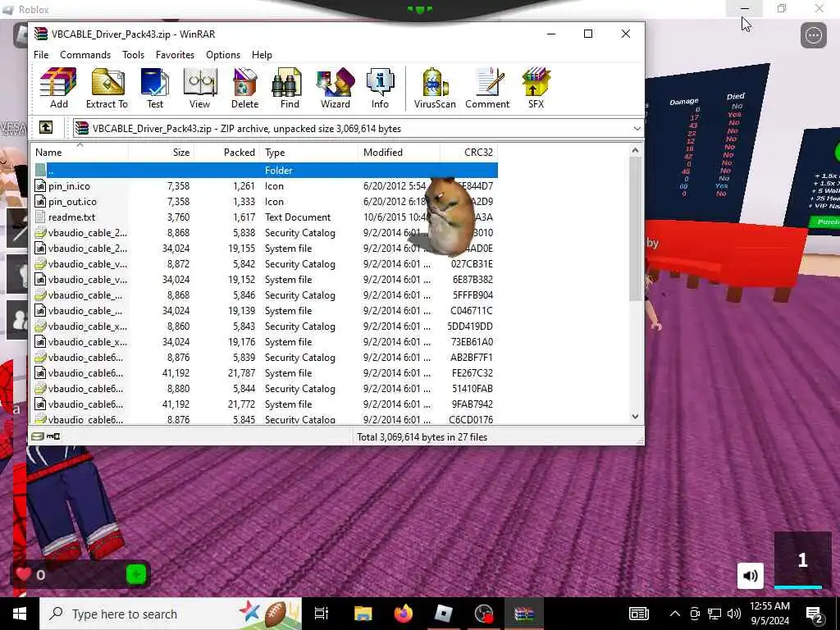Expand the archive path dropdown

click(x=637, y=129)
